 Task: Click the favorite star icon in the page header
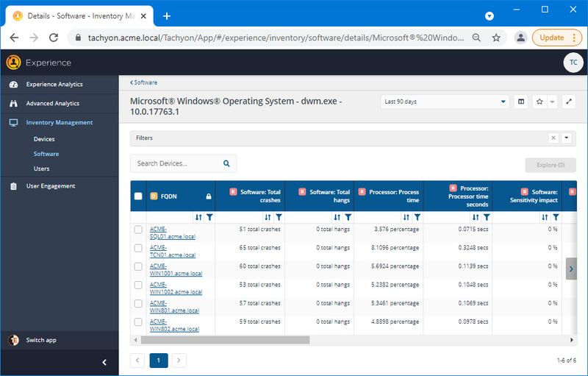(x=539, y=102)
